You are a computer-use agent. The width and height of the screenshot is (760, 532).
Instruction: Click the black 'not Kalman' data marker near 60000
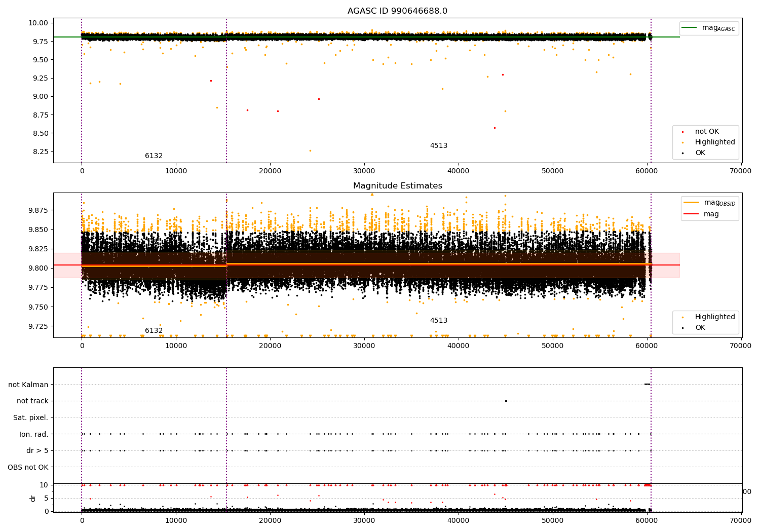click(647, 385)
